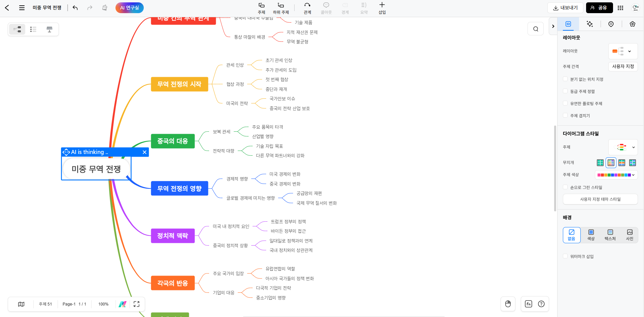Screen dimensions: 644x317
Task: Switch to mind map view mode
Action: click(17, 29)
